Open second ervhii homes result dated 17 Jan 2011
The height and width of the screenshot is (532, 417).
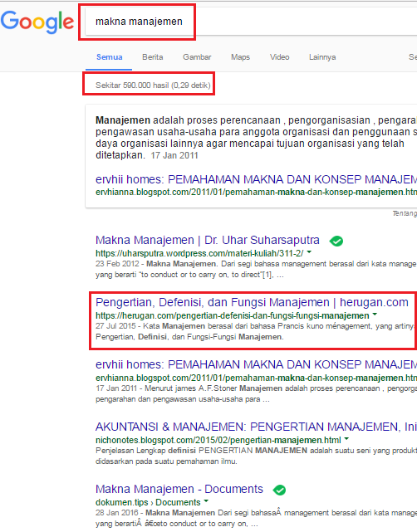(x=256, y=364)
